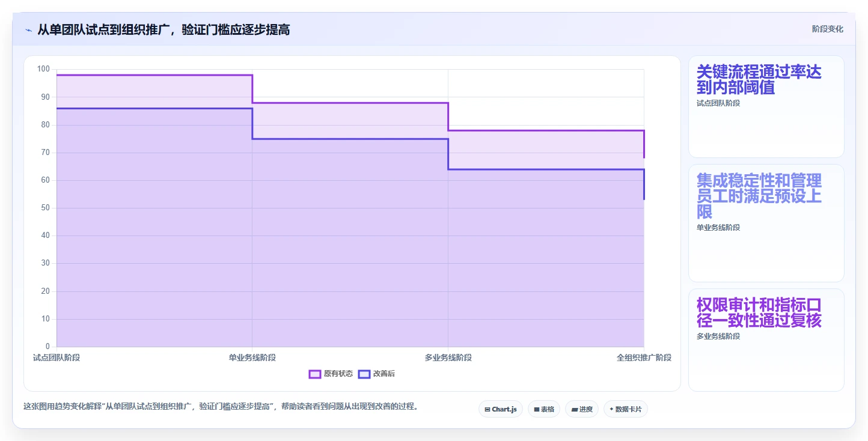Click the description text below the chart
This screenshot has height=441, width=868.
tap(221, 407)
